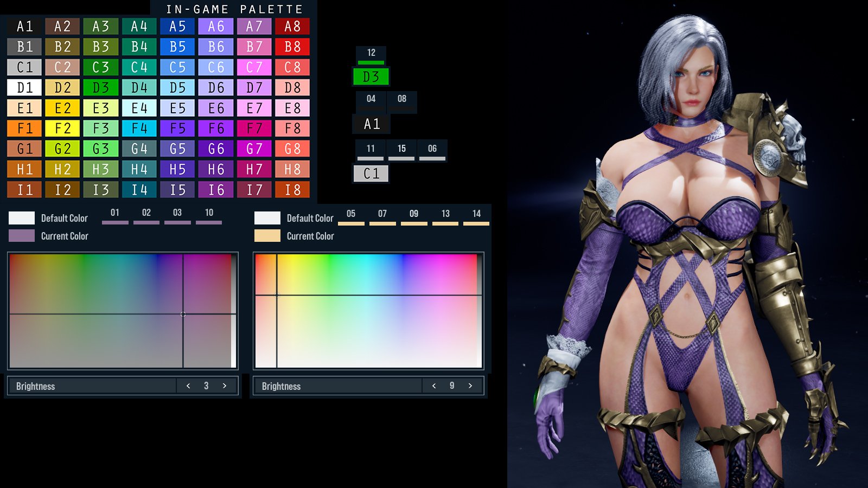Pick the E2 yellow swatch

point(62,108)
